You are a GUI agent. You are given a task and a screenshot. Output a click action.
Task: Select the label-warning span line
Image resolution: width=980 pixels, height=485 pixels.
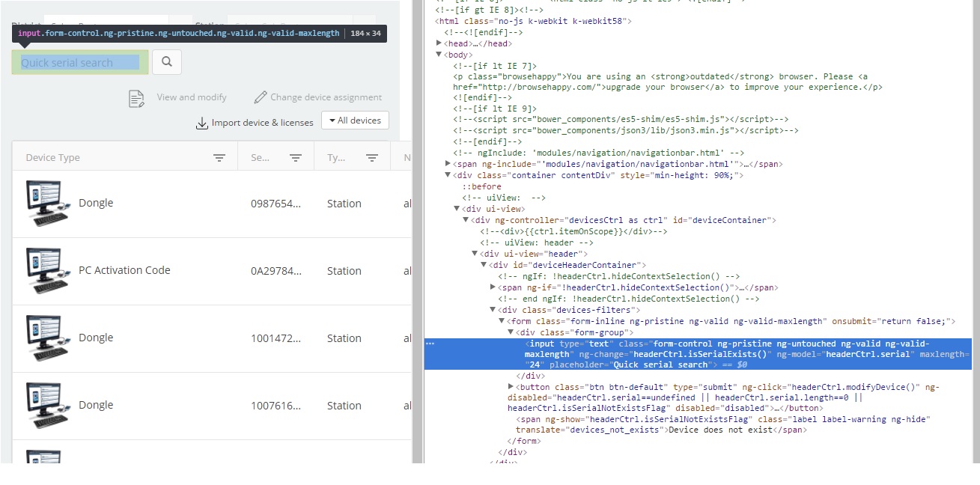(723, 424)
